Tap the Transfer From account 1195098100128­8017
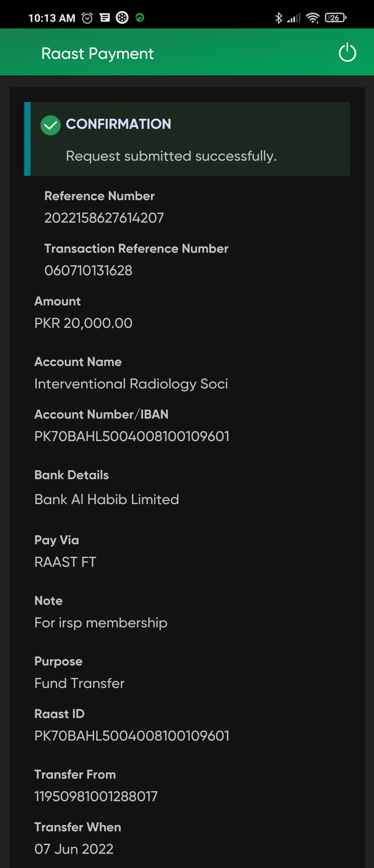This screenshot has height=868, width=374. pyautogui.click(x=96, y=796)
